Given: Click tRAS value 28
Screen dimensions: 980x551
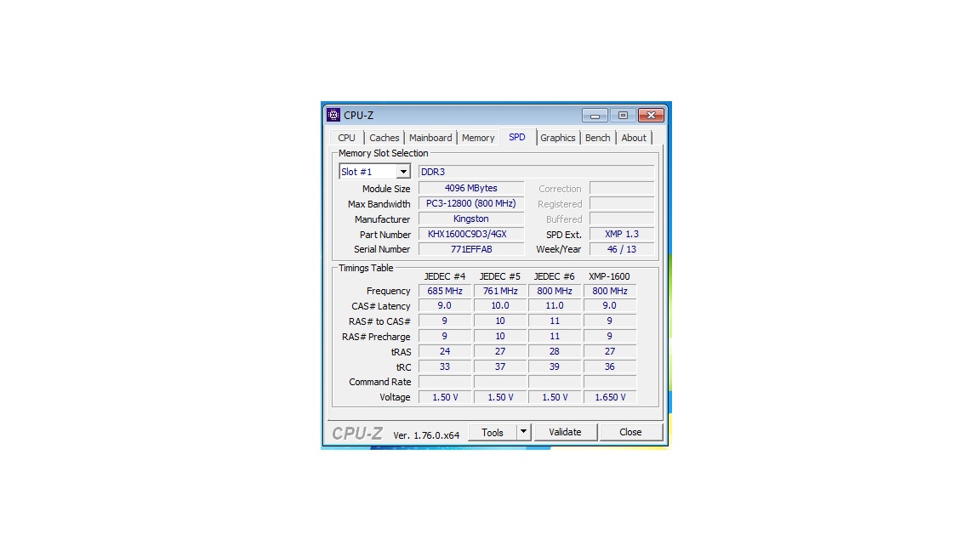Looking at the screenshot, I should pyautogui.click(x=555, y=352).
